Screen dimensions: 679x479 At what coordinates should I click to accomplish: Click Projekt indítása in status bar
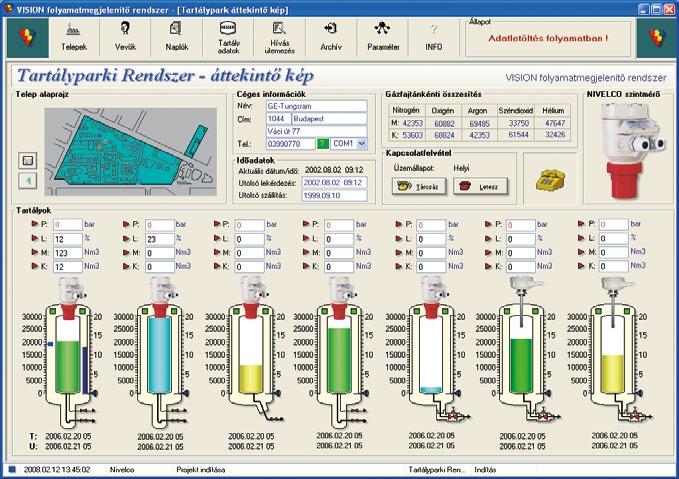click(201, 469)
